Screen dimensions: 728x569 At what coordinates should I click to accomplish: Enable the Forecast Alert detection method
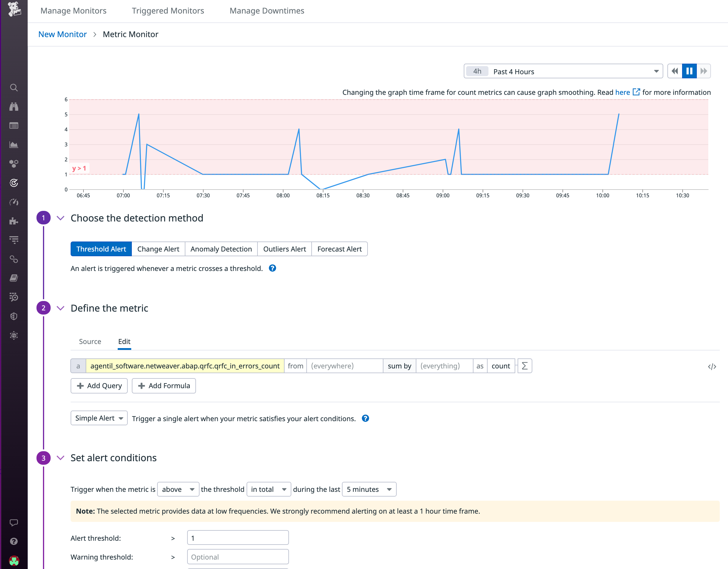point(339,249)
